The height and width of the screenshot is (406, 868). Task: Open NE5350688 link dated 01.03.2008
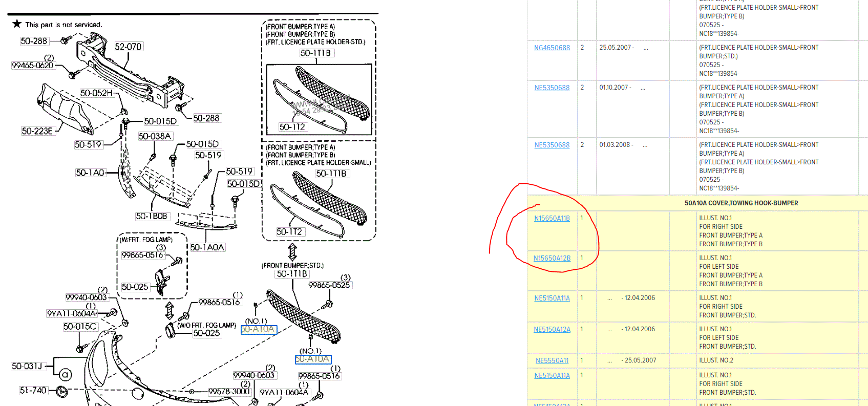(552, 145)
